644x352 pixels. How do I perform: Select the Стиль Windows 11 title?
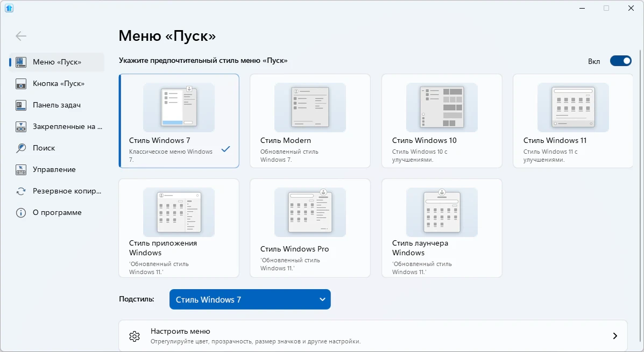coord(555,140)
